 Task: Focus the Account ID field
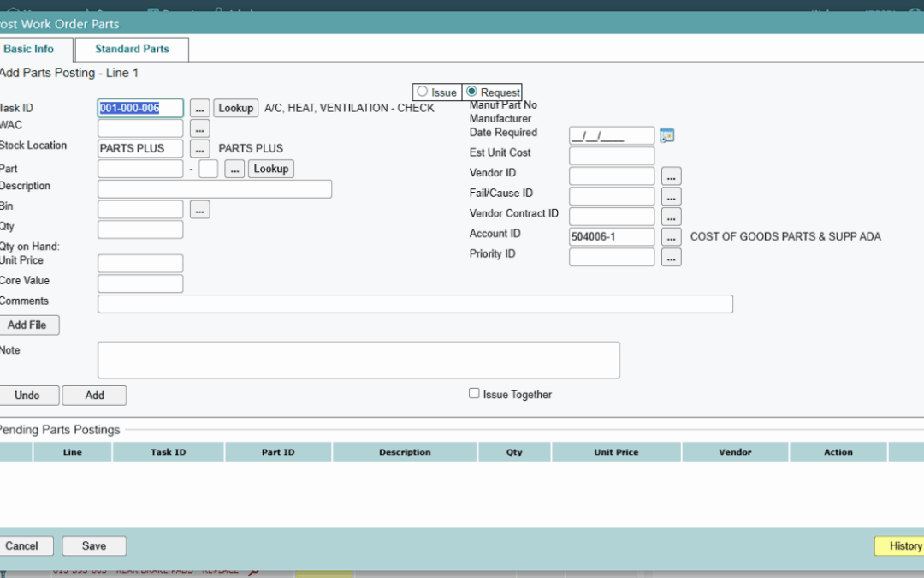click(x=612, y=237)
